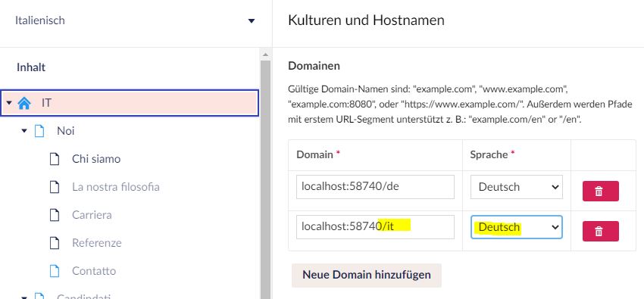The height and width of the screenshot is (299, 644).
Task: Click the blue home icon for IT
Action: pos(24,103)
